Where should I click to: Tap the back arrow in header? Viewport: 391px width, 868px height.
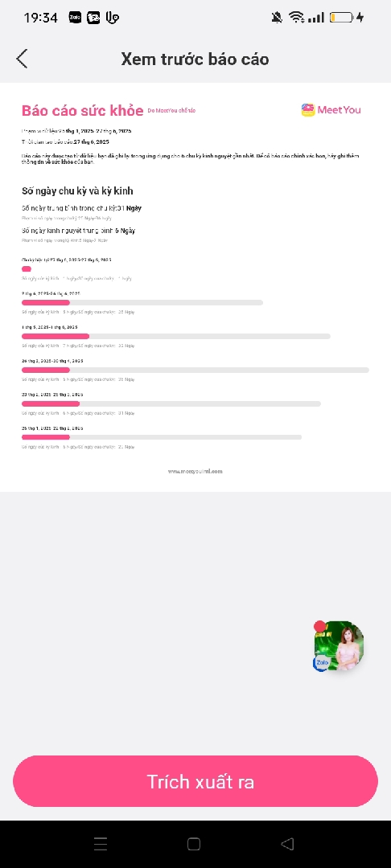pos(23,59)
